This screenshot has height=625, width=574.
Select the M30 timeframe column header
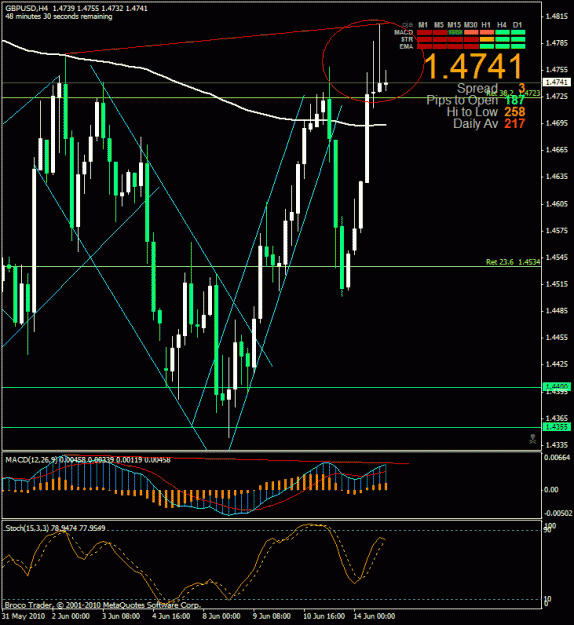[471, 25]
